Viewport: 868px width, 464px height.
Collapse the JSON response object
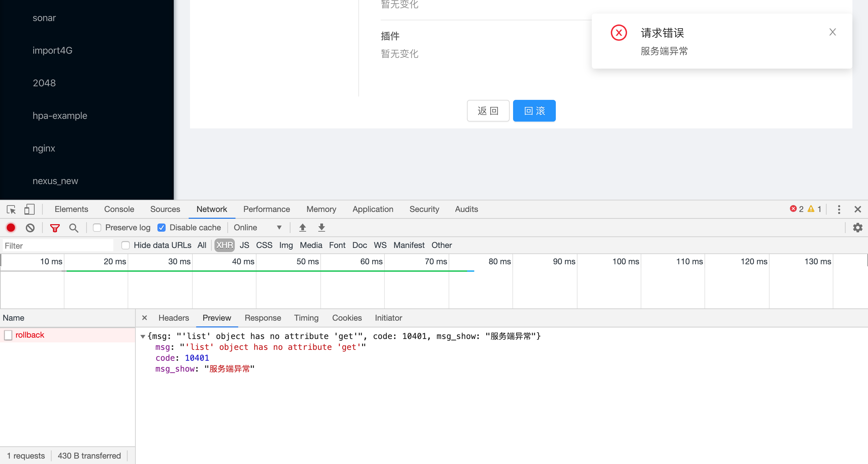click(x=143, y=336)
